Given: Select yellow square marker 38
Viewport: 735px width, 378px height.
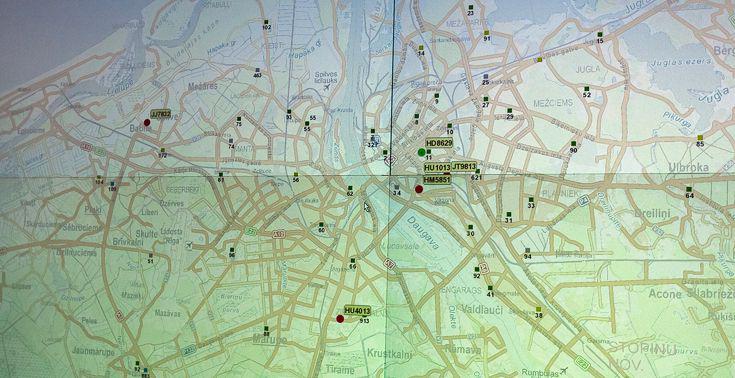Looking at the screenshot, I should click(538, 310).
